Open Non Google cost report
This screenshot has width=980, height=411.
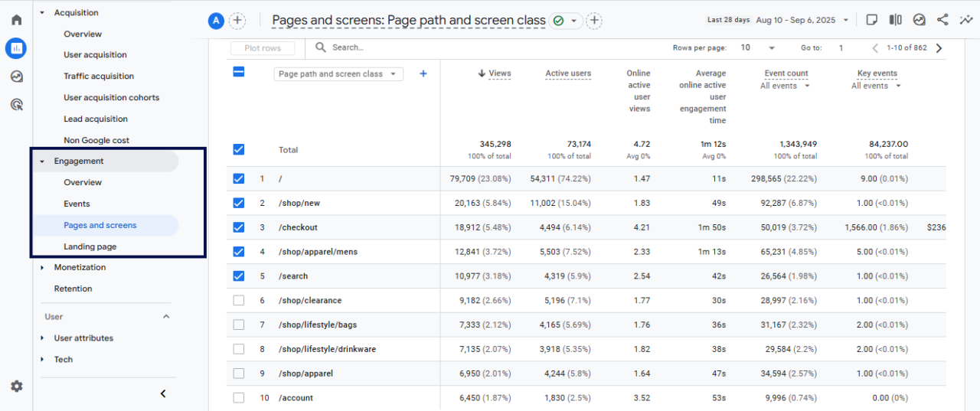point(96,140)
